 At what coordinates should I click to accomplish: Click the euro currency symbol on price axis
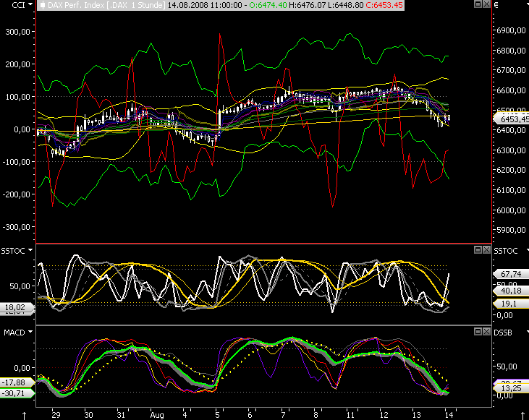click(x=496, y=5)
